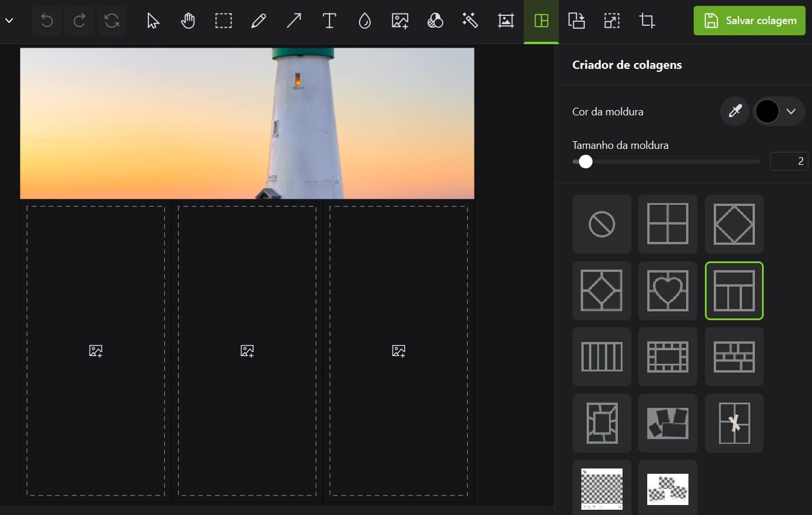Screen dimensions: 812x515
Task: Open the collage creator tab
Action: tap(541, 21)
